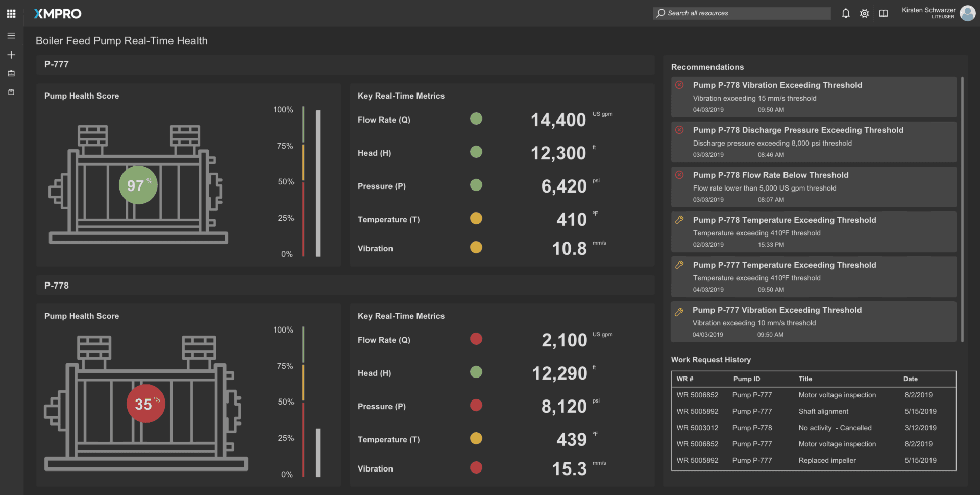Expand the hamburger navigation menu
Viewport: 980px width, 495px height.
[x=11, y=36]
